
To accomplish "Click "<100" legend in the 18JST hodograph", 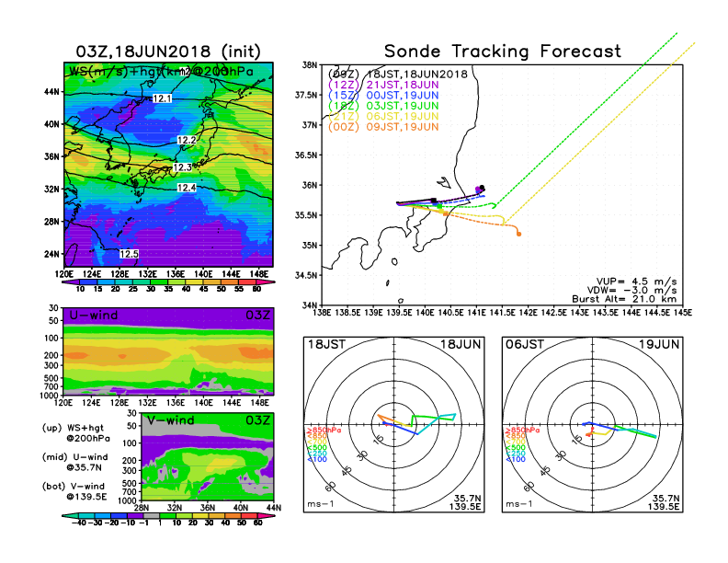I will tap(317, 459).
